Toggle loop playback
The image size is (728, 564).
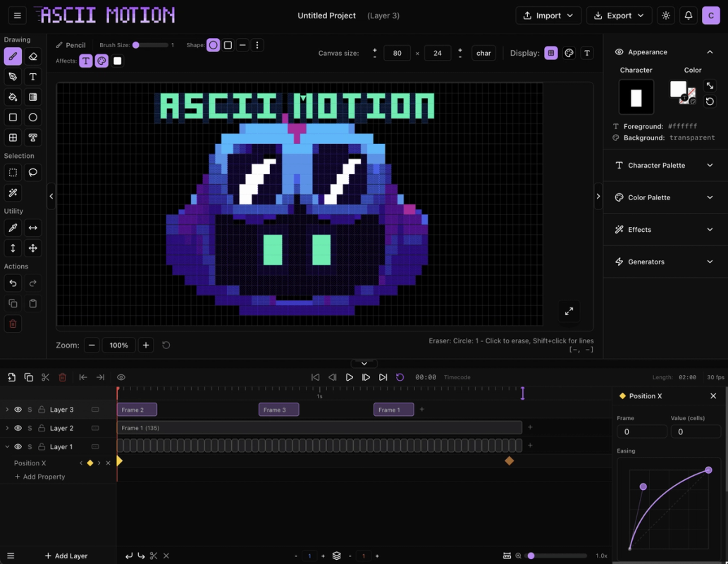400,377
